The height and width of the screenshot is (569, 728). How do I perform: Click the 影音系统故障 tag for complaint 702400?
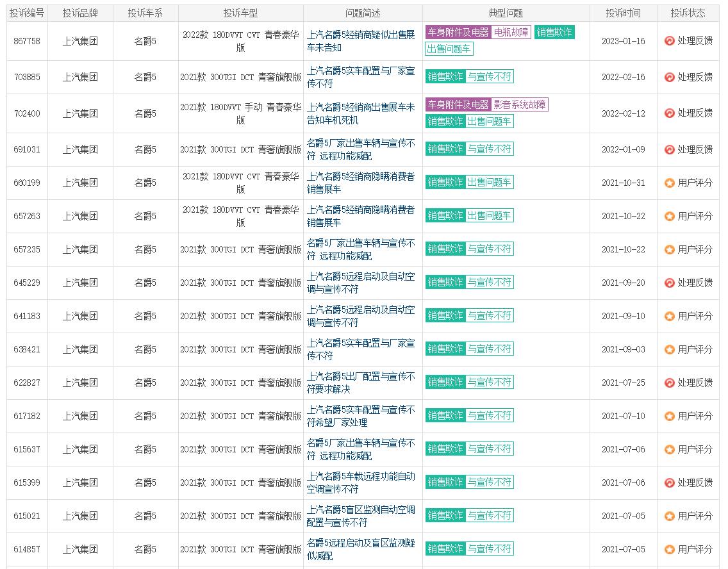(x=521, y=103)
